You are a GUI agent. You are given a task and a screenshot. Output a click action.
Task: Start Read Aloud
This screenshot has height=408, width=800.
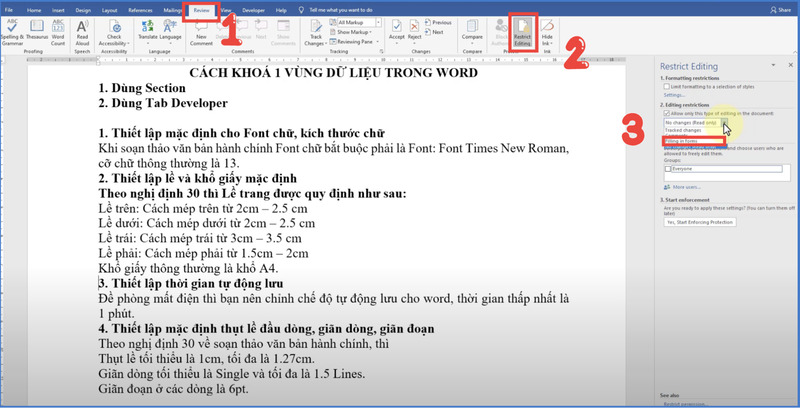pyautogui.click(x=82, y=33)
